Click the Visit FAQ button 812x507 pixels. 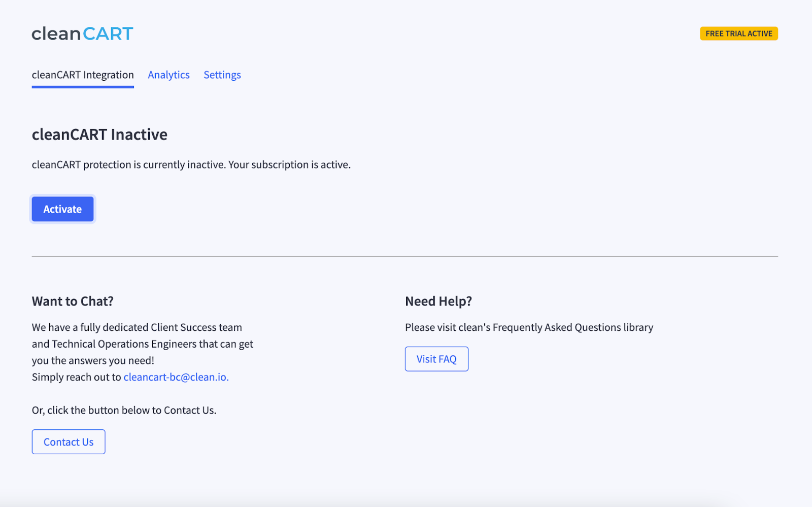[x=436, y=359]
